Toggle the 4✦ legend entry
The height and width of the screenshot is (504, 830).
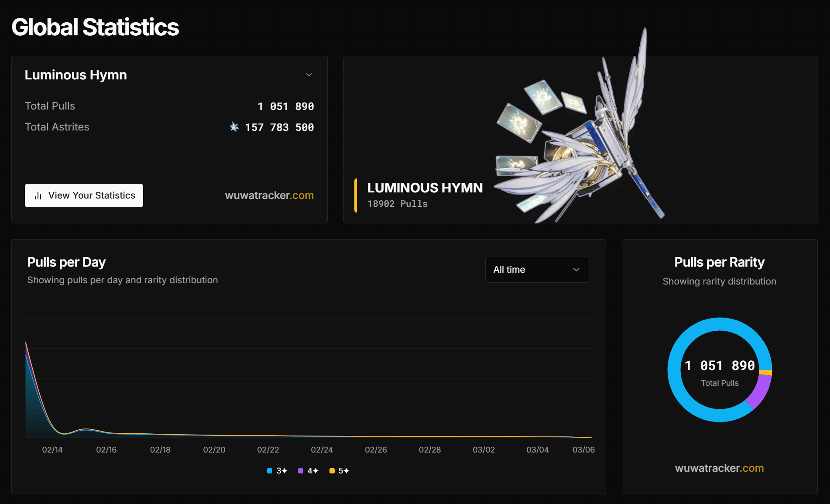point(308,471)
